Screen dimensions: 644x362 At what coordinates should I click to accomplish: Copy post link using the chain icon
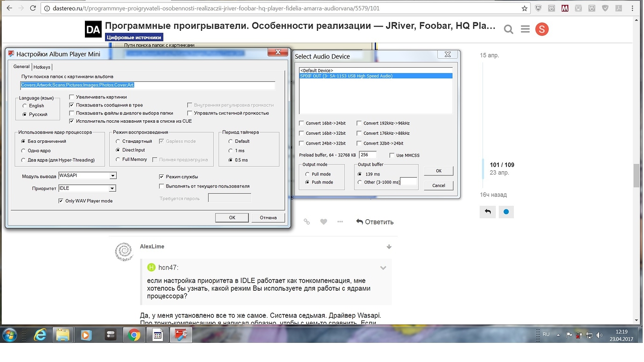click(307, 222)
